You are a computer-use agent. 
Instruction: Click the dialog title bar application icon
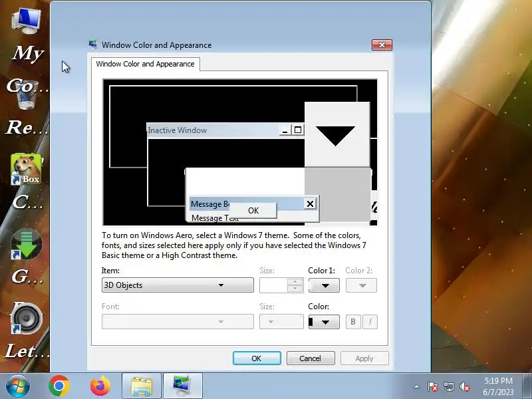[x=93, y=45]
